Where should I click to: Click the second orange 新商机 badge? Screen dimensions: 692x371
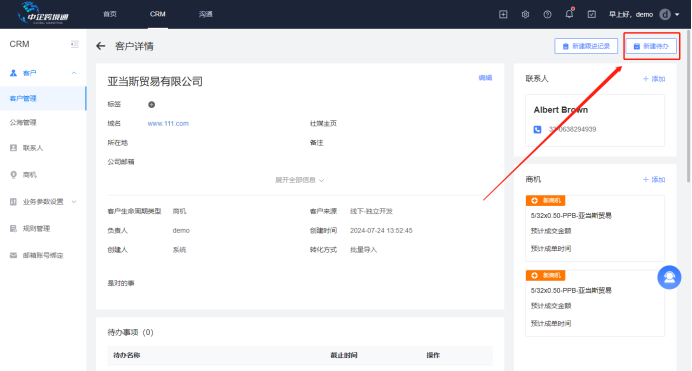545,276
